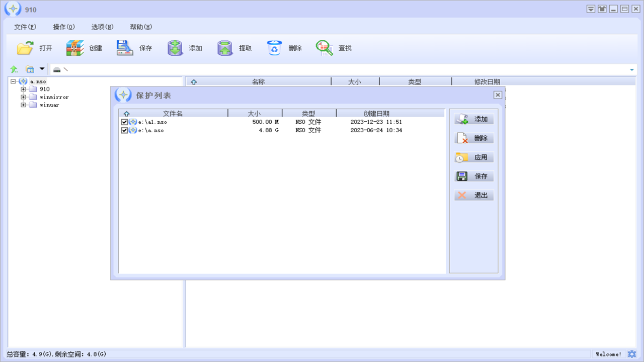
Task: Click the gear icon beside Welcome text
Action: pyautogui.click(x=632, y=354)
